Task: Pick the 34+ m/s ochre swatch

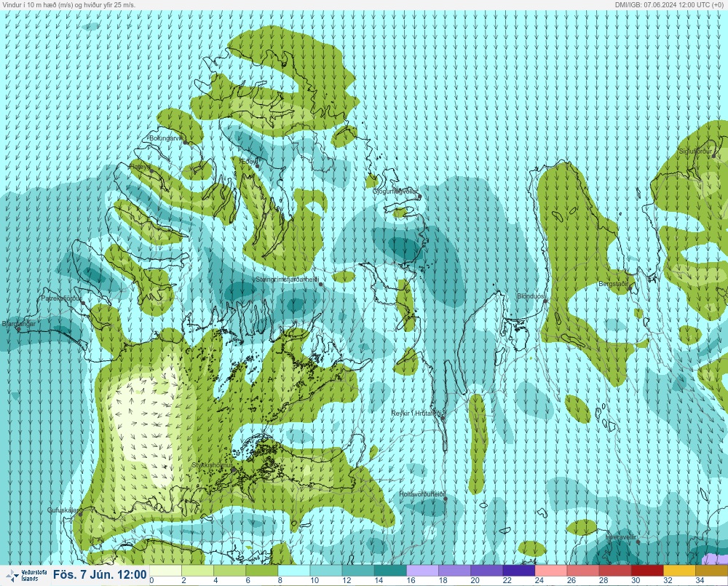Action: click(712, 571)
